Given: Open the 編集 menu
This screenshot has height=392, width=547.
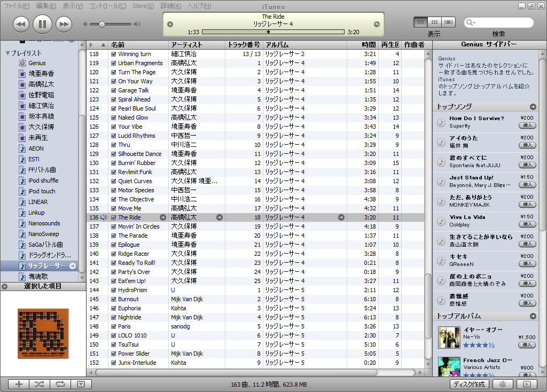Looking at the screenshot, I should 46,6.
